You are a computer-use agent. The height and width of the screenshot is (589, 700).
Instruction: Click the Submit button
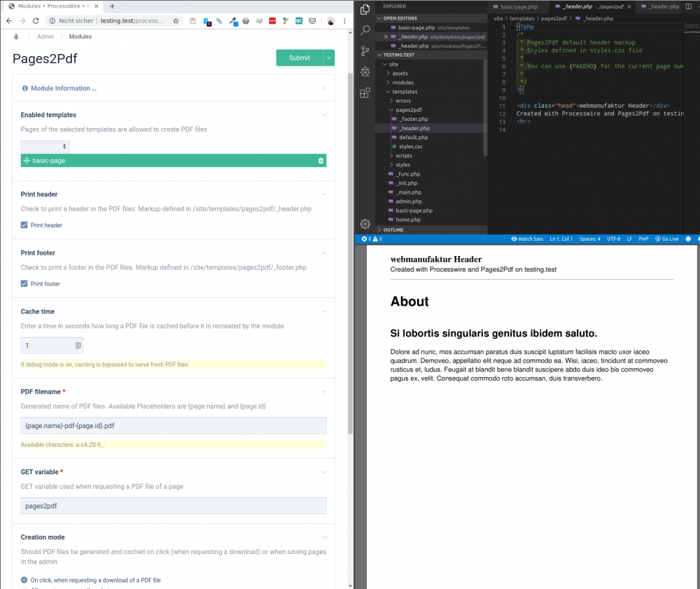pos(299,58)
